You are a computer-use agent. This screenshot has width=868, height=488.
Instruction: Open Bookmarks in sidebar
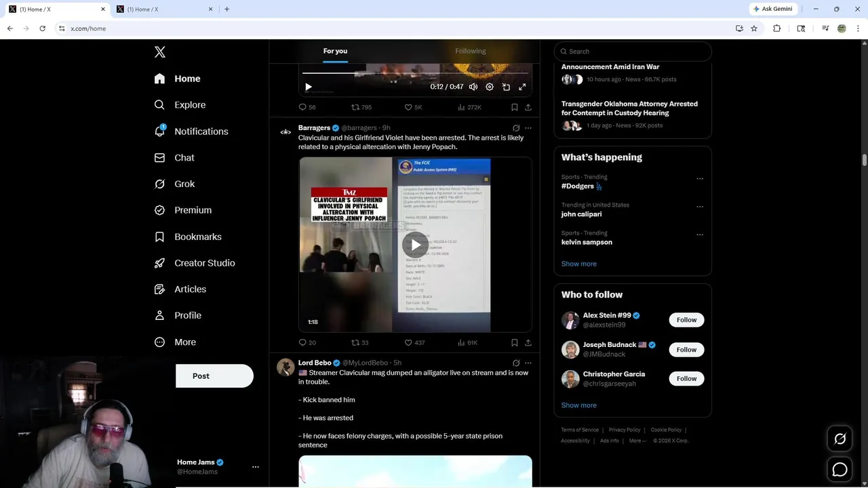pos(187,237)
